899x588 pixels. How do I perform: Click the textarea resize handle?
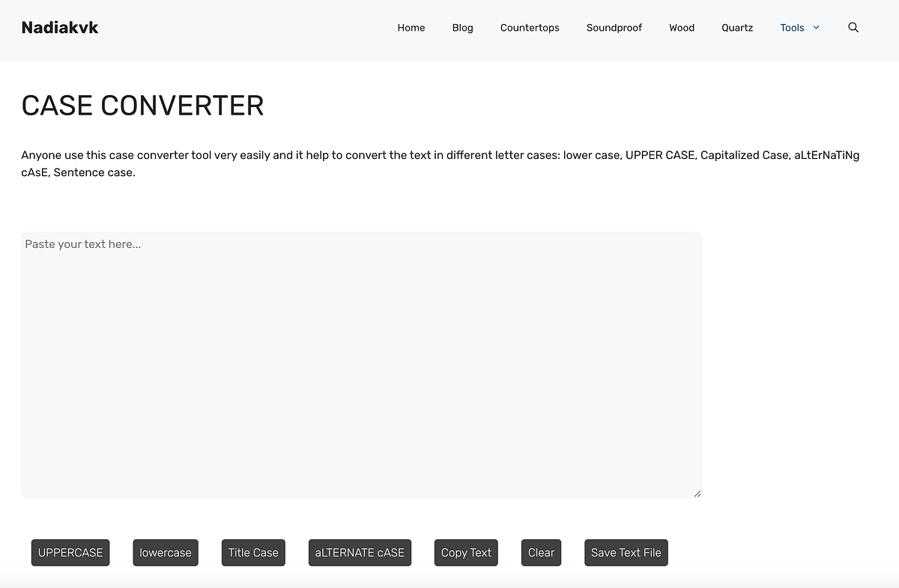(697, 492)
